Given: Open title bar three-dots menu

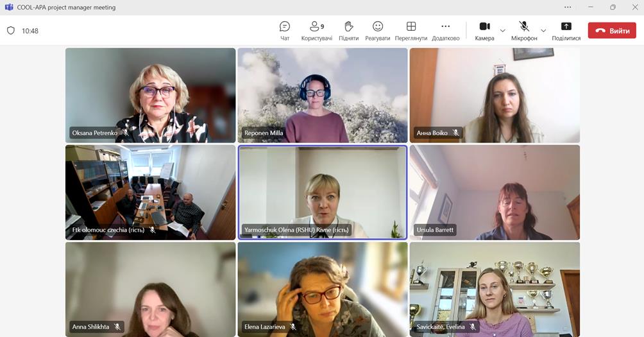Looking at the screenshot, I should tap(568, 7).
